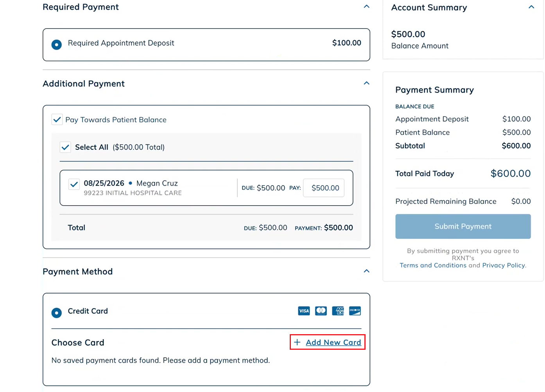
Task: Click the Discover card icon
Action: [355, 311]
